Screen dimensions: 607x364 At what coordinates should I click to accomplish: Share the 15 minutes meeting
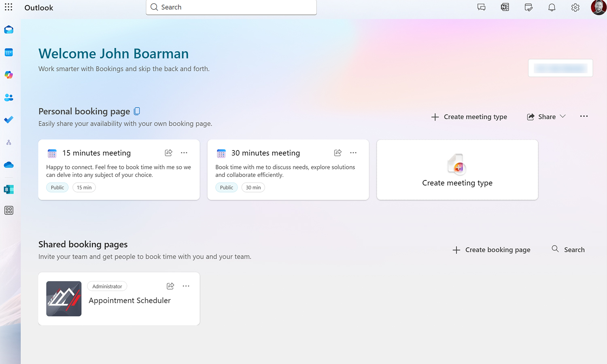[168, 153]
